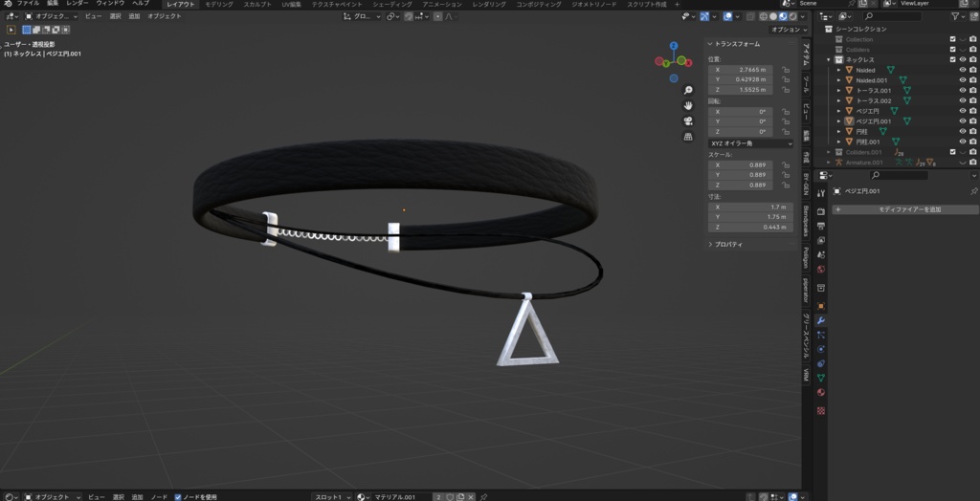
Task: Switch to the シェーディング workspace tab
Action: coord(391,5)
